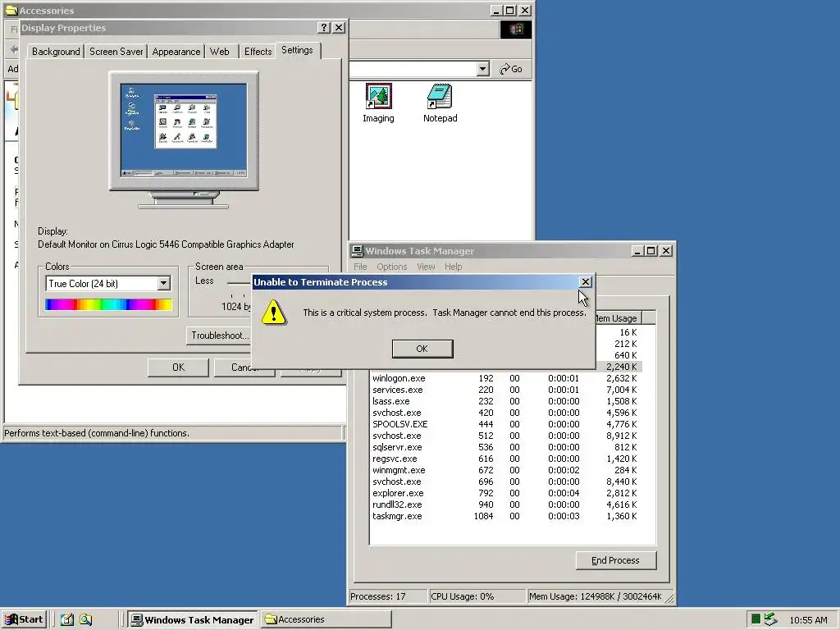Click the Windows Task Manager taskbar button
840x630 pixels.
(193, 620)
